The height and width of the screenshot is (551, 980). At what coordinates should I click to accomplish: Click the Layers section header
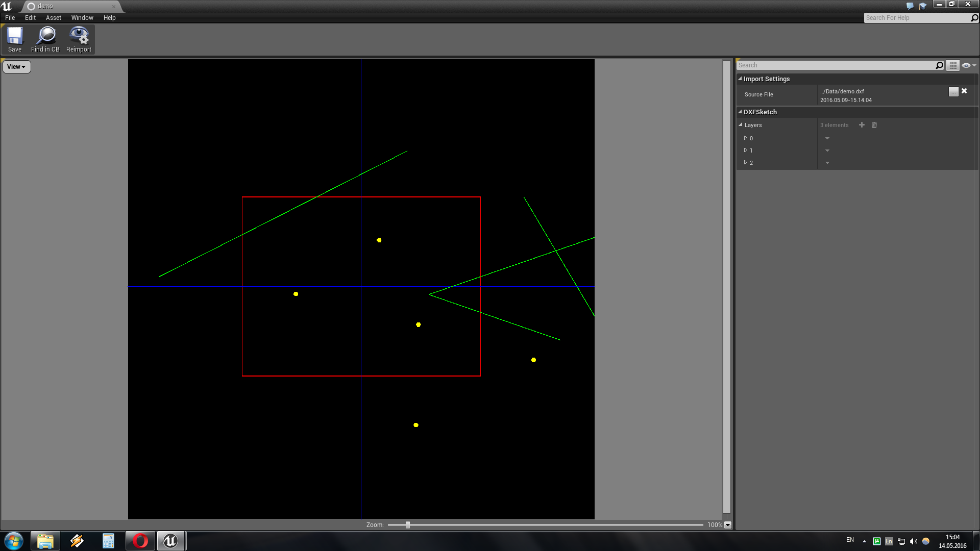point(752,124)
